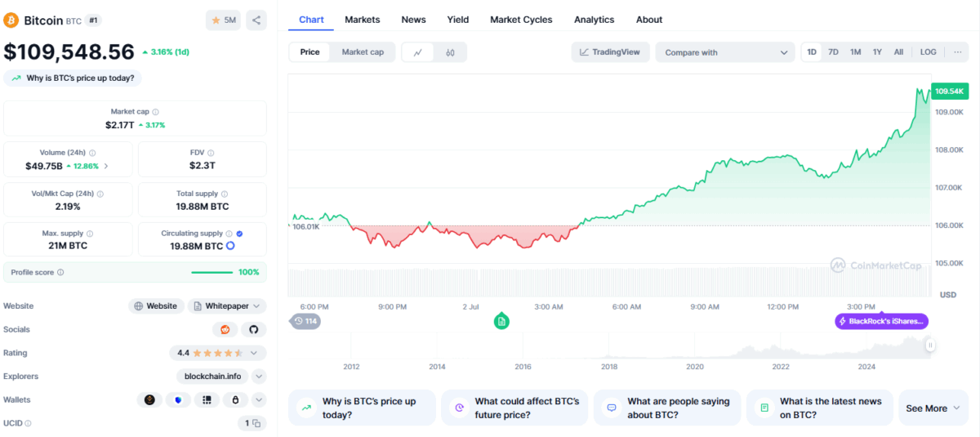The height and width of the screenshot is (437, 980).
Task: Click the Circulating supply verified badge
Action: click(239, 234)
